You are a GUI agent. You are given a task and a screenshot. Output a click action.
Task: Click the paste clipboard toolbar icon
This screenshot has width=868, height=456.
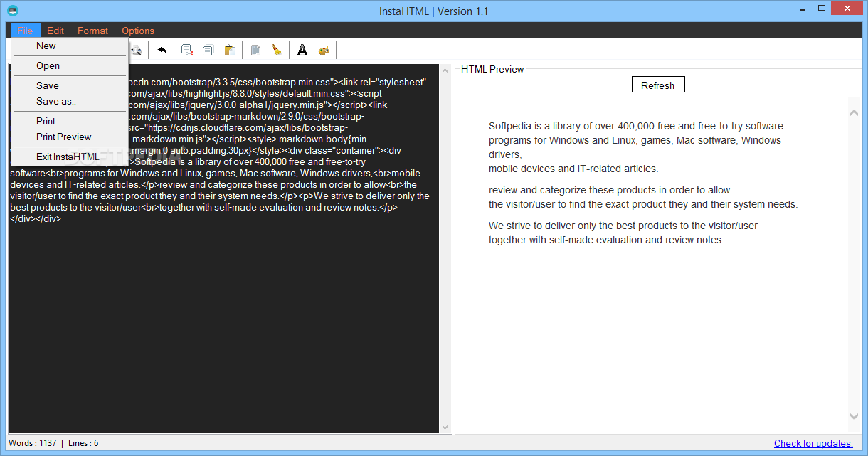pos(229,50)
